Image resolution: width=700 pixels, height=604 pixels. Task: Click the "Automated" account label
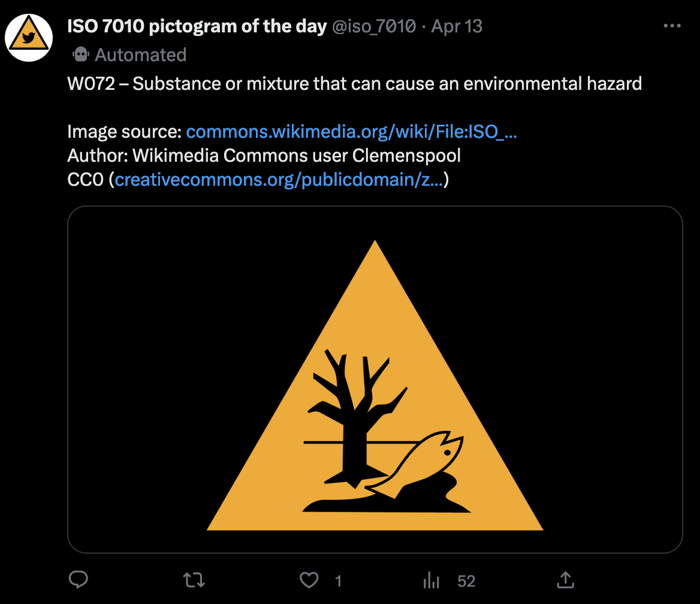pos(140,55)
